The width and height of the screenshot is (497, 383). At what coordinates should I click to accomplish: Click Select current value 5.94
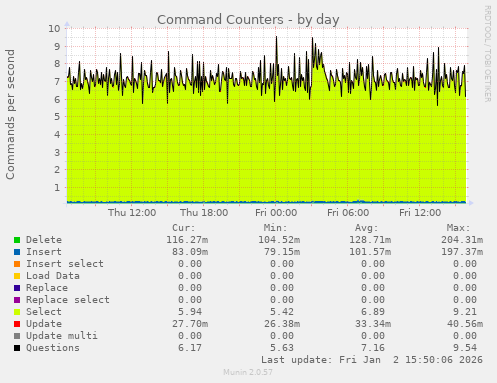(190, 312)
